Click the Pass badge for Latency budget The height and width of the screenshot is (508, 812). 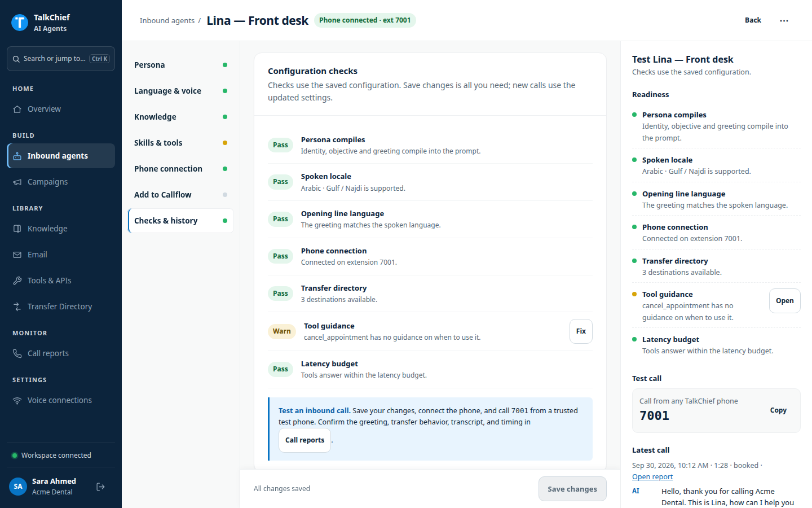(280, 369)
